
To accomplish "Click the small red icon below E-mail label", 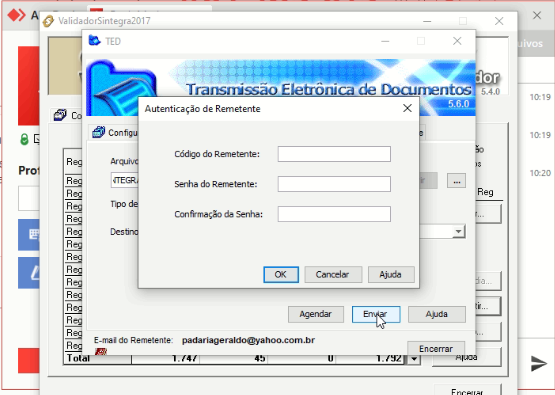I will point(101,351).
